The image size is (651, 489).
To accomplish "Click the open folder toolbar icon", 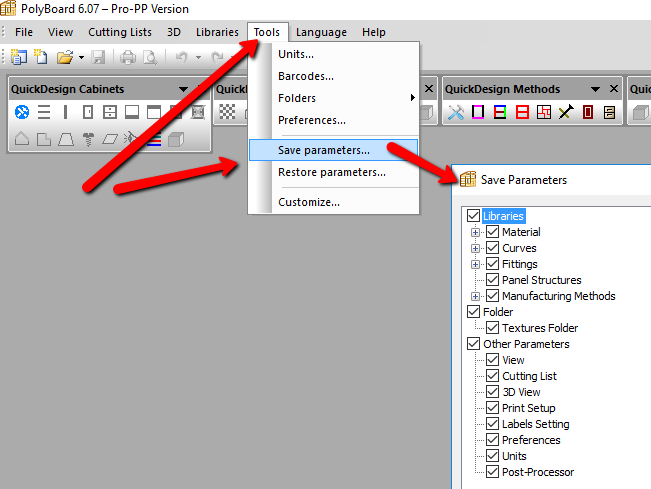I will pos(65,57).
